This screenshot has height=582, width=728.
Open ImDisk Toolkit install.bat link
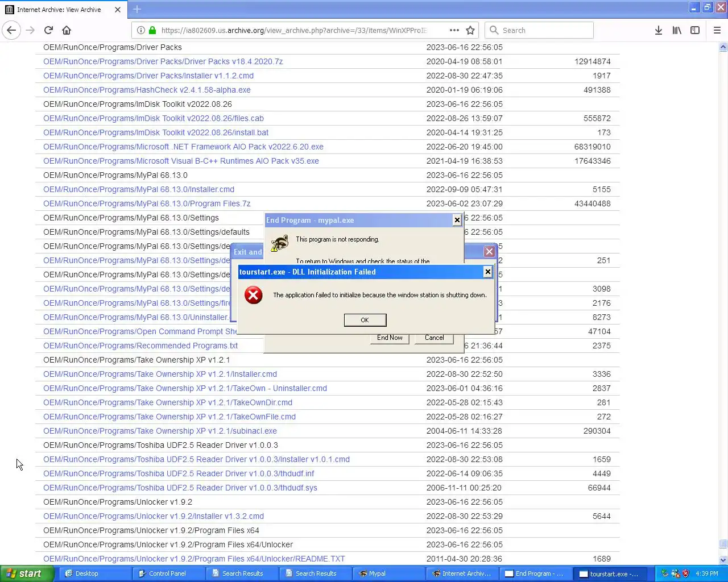156,132
